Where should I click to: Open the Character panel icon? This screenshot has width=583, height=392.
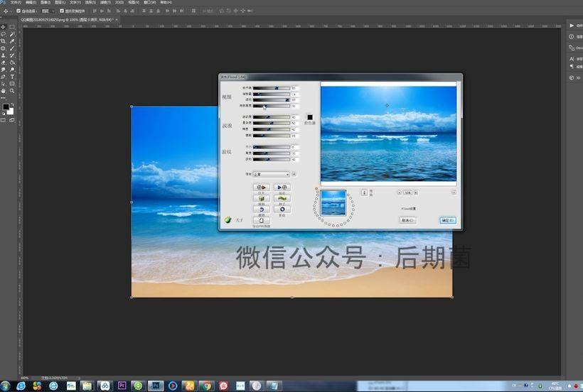pos(572,59)
